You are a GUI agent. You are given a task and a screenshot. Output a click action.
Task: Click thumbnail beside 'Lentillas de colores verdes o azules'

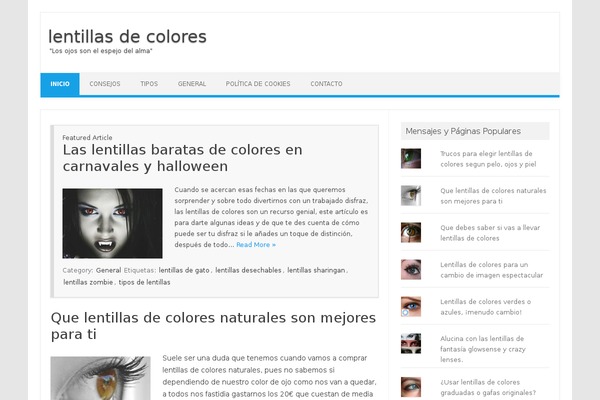coord(411,306)
